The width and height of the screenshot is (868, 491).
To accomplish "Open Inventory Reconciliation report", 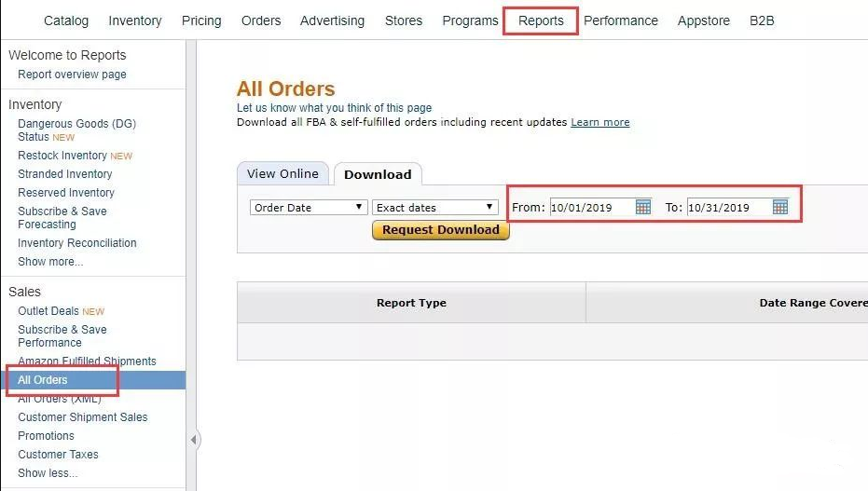I will (x=77, y=243).
